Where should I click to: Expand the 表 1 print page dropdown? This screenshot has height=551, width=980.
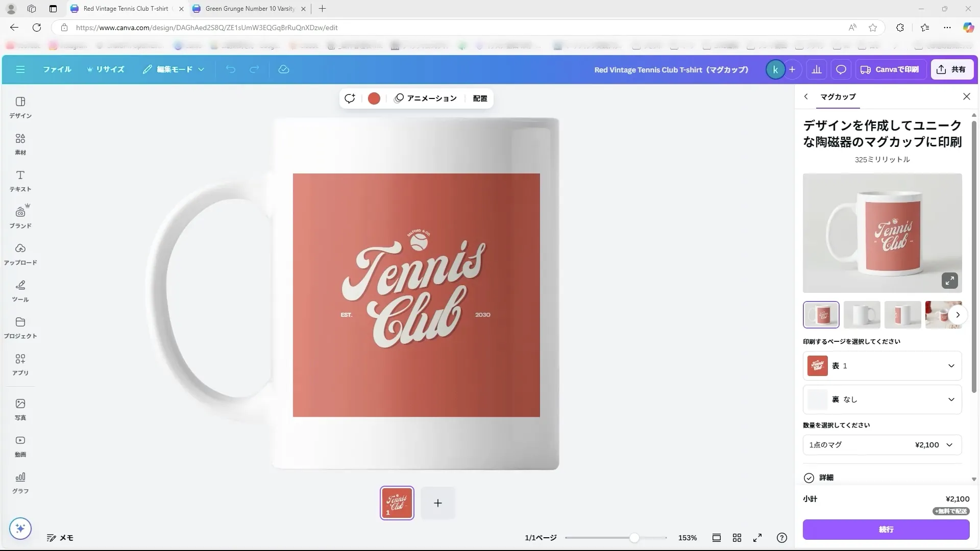tap(882, 366)
